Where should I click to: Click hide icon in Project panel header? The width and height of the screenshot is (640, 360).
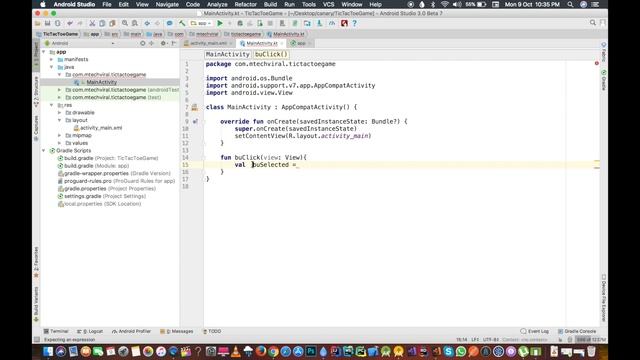click(x=173, y=43)
